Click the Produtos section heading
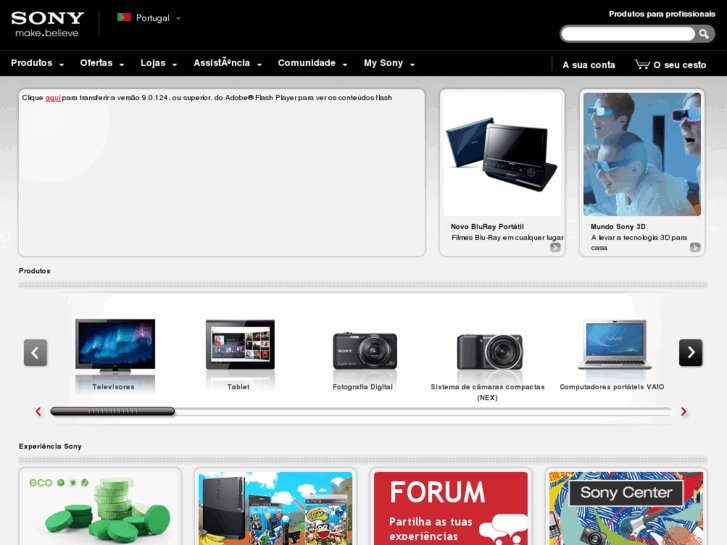The height and width of the screenshot is (545, 727). coord(34,271)
